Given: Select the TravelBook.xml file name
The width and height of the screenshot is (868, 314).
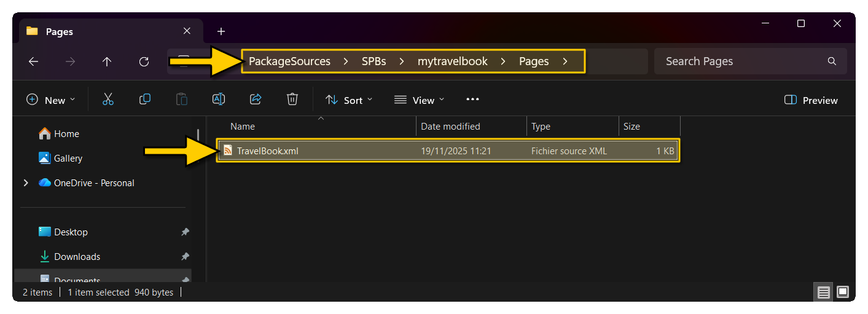Looking at the screenshot, I should [x=268, y=151].
